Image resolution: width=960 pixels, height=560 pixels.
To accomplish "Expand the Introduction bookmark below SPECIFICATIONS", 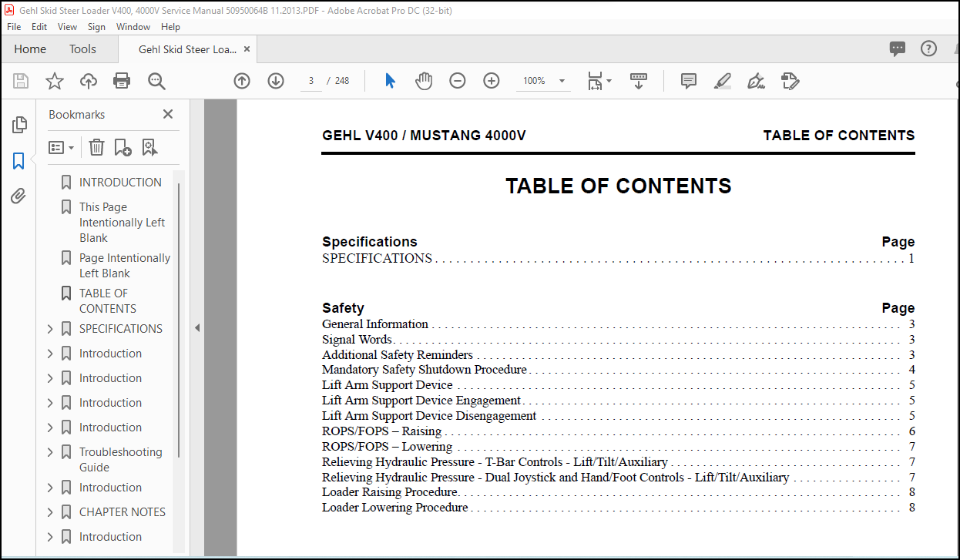I will click(x=50, y=354).
